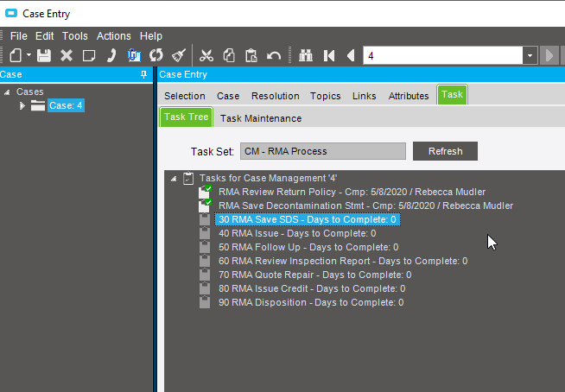
Task: Select 40 RMA Issue task
Action: pos(297,233)
